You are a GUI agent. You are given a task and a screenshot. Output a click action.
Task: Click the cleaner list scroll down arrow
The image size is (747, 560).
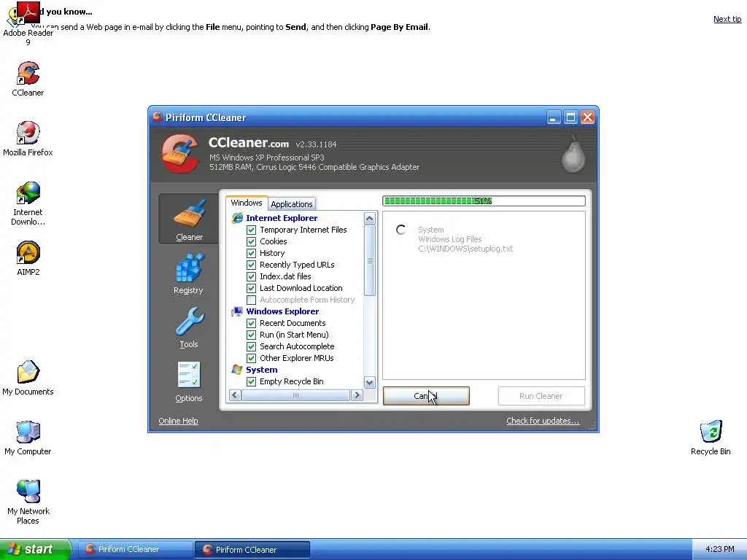(369, 382)
